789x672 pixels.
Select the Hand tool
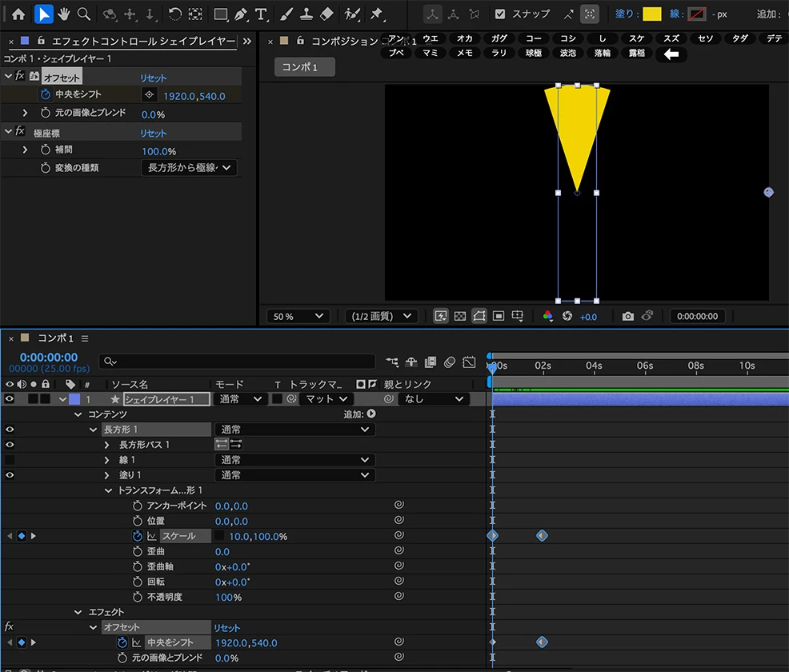click(64, 14)
